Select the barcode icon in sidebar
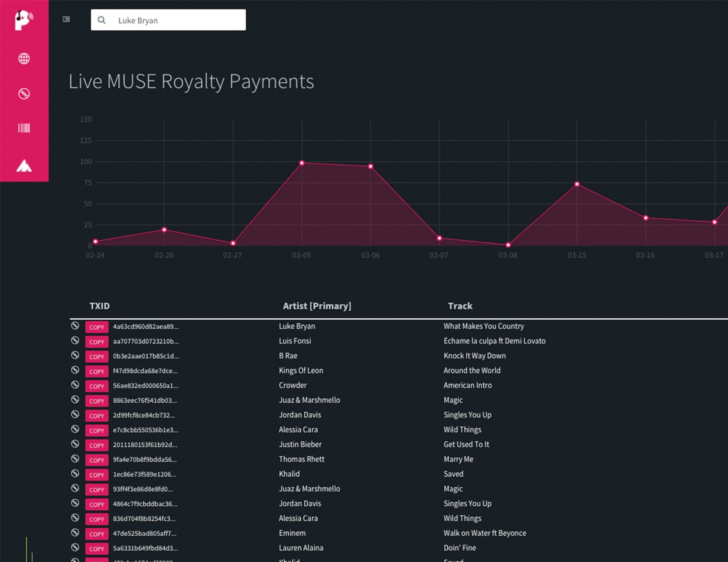Viewport: 728px width, 562px height. [x=24, y=128]
